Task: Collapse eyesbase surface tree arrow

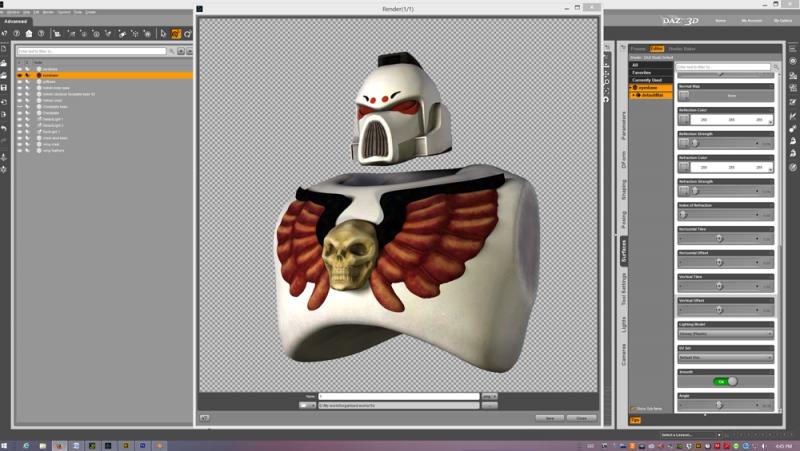Action: (632, 88)
